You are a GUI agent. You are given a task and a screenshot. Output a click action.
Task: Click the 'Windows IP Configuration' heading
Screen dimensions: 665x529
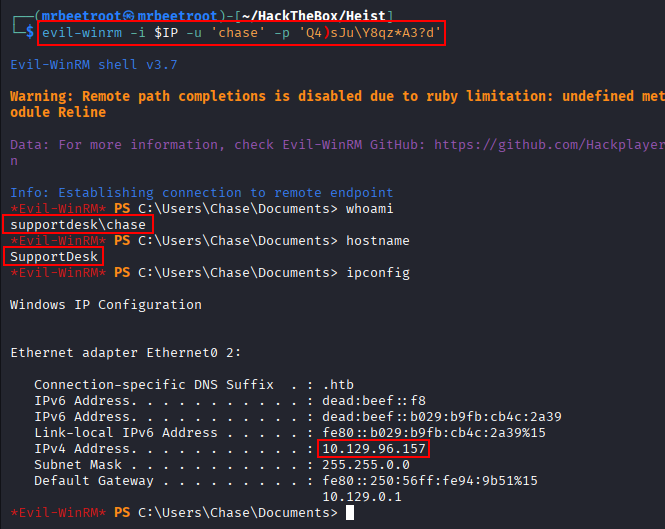pyautogui.click(x=106, y=305)
